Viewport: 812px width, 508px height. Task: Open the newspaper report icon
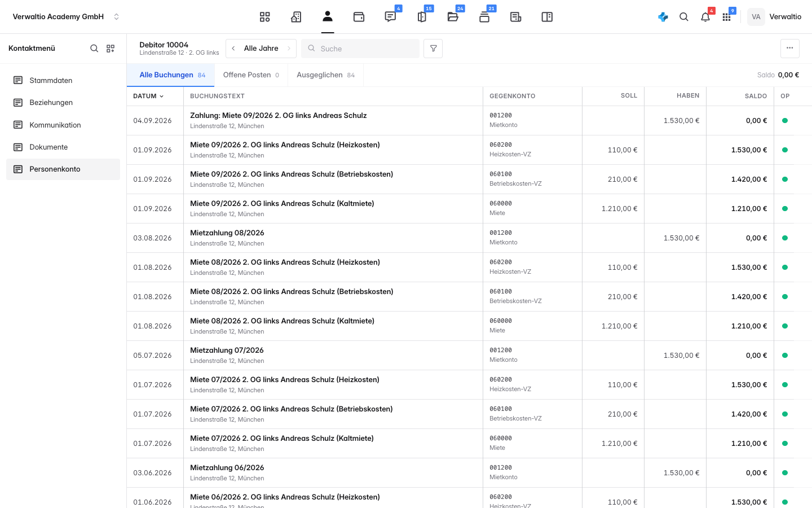pos(515,17)
